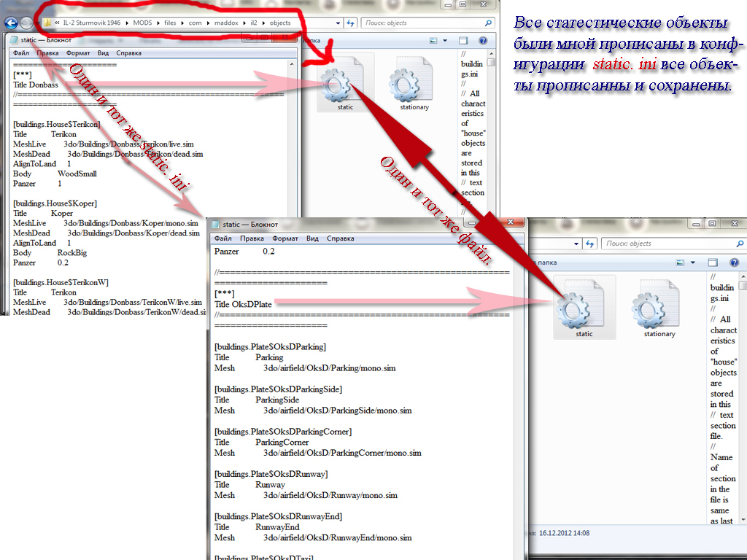Maximize the lower-right Explorer window
747x560 pixels.
[x=712, y=223]
